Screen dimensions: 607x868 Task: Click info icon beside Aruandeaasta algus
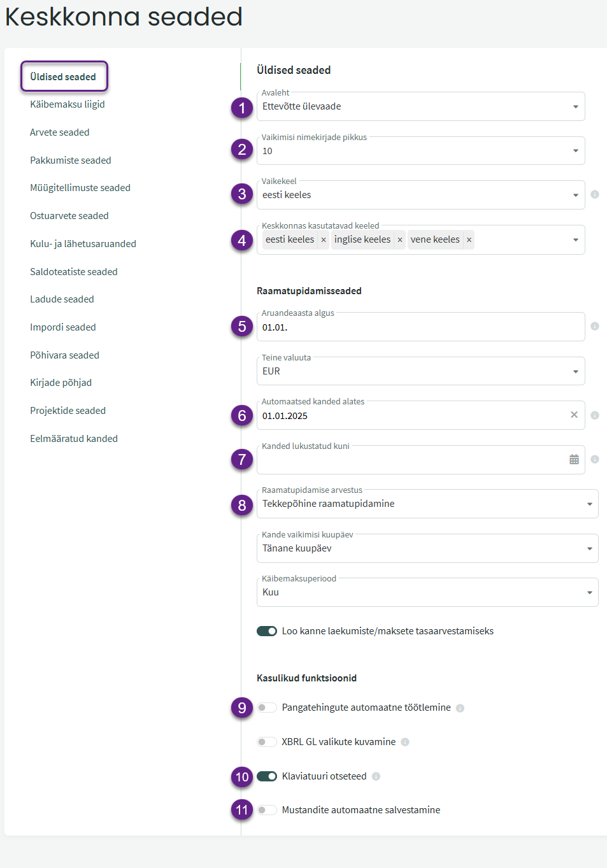click(595, 326)
